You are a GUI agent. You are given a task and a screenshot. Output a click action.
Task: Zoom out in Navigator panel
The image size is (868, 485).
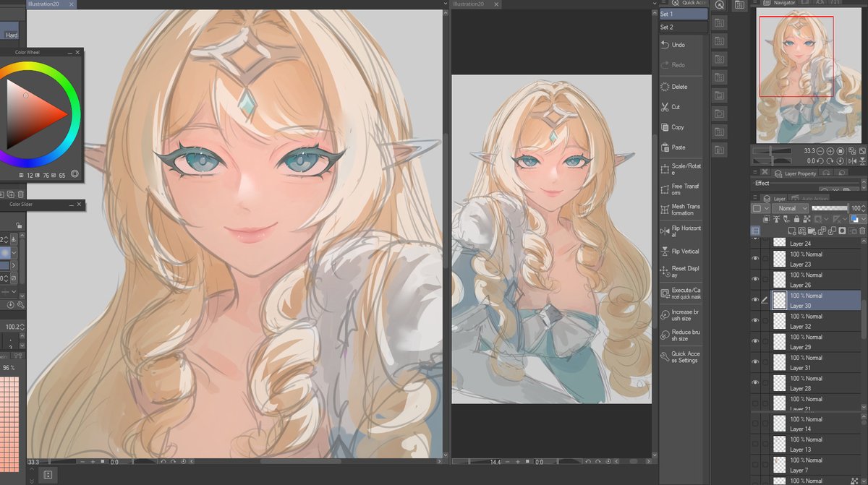[x=820, y=151]
